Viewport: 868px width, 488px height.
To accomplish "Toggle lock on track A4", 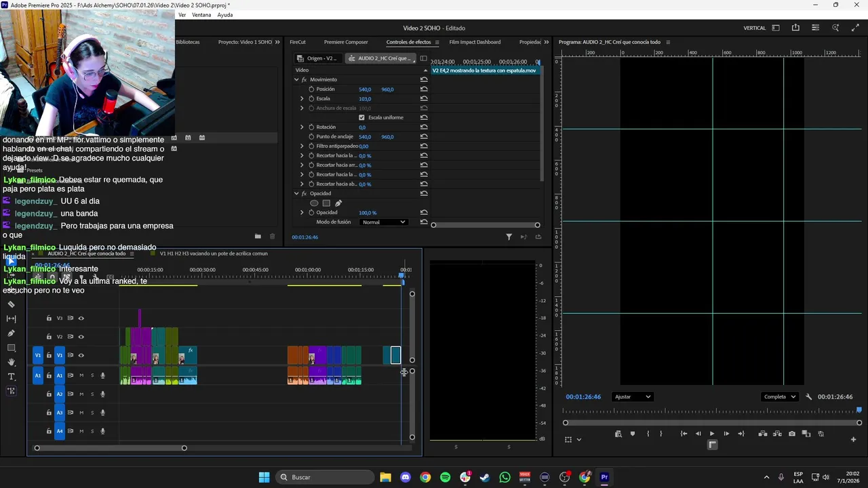I will [x=49, y=431].
